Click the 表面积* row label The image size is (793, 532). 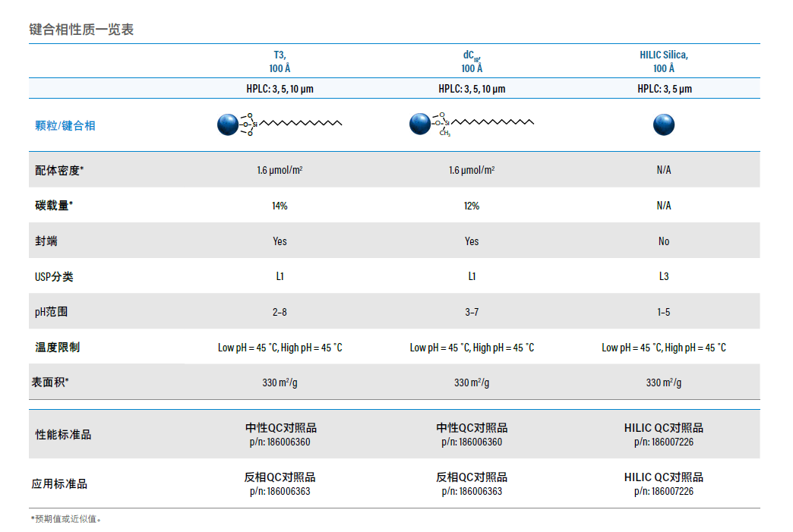50,382
